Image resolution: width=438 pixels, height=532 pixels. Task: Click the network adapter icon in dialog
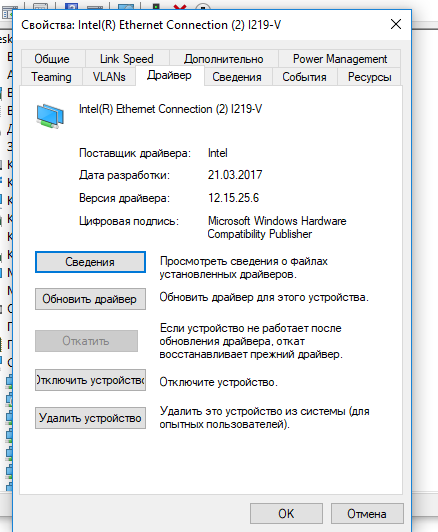point(50,116)
